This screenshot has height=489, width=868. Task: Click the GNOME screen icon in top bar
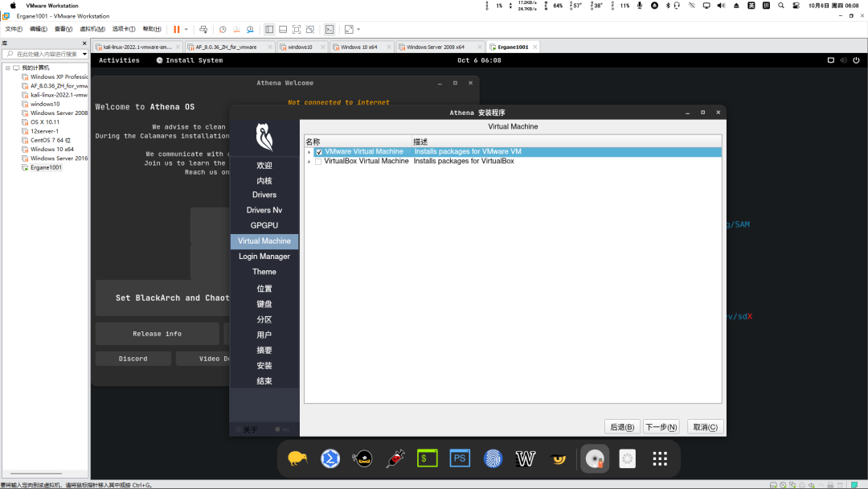831,60
